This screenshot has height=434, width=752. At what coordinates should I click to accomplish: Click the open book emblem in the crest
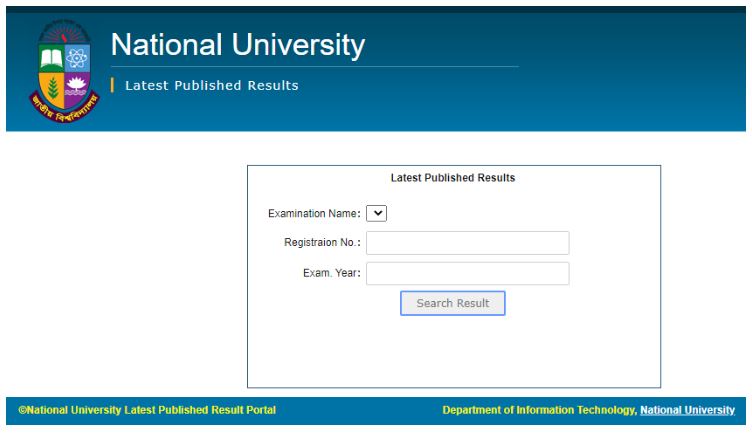tap(50, 58)
